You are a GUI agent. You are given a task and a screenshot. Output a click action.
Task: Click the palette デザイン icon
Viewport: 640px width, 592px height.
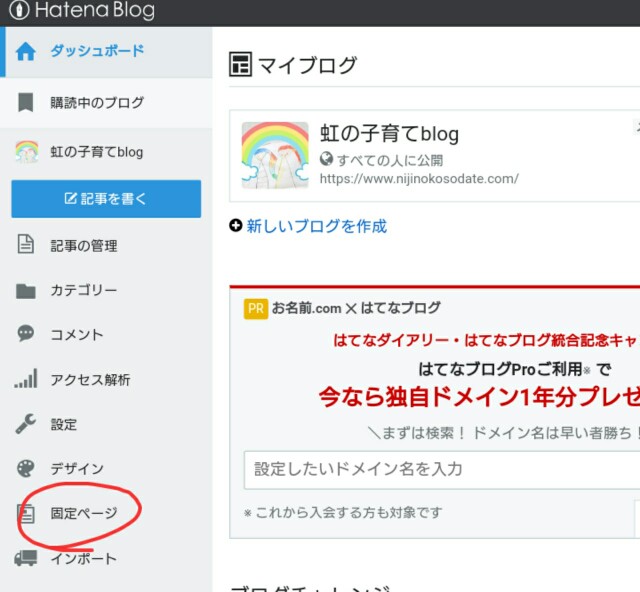click(x=25, y=468)
